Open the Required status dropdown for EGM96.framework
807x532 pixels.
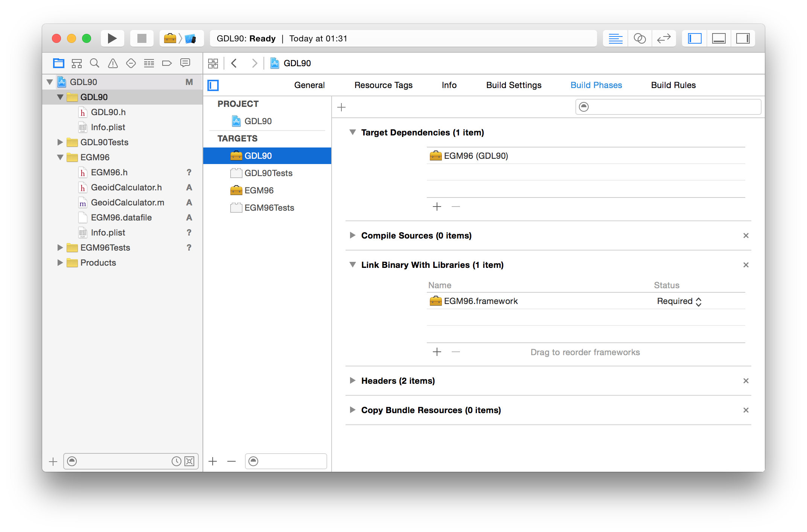click(x=679, y=301)
